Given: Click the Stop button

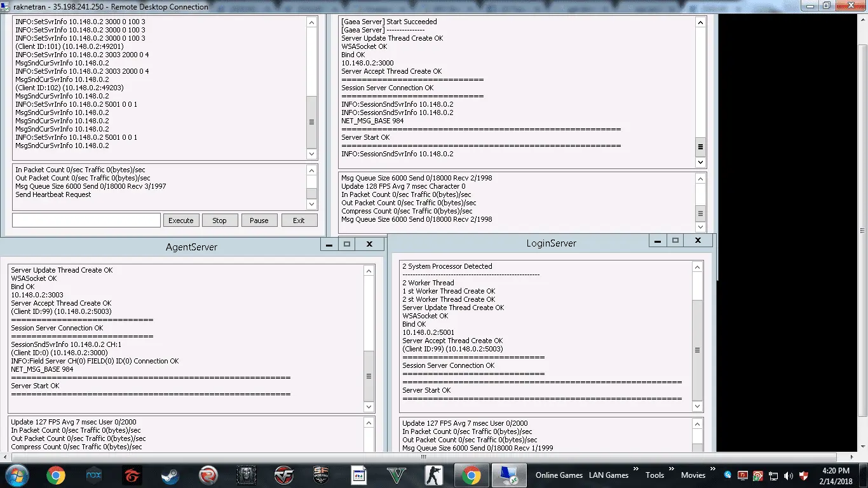Looking at the screenshot, I should [220, 220].
